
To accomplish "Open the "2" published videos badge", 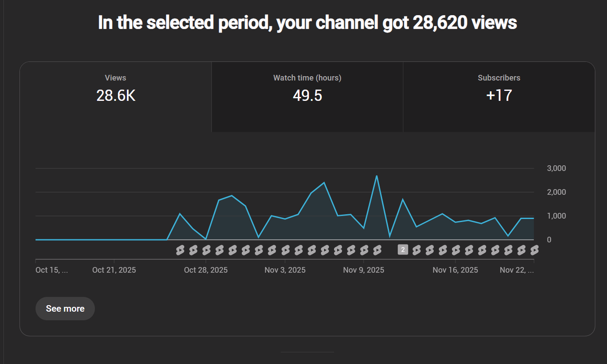I will click(x=403, y=249).
